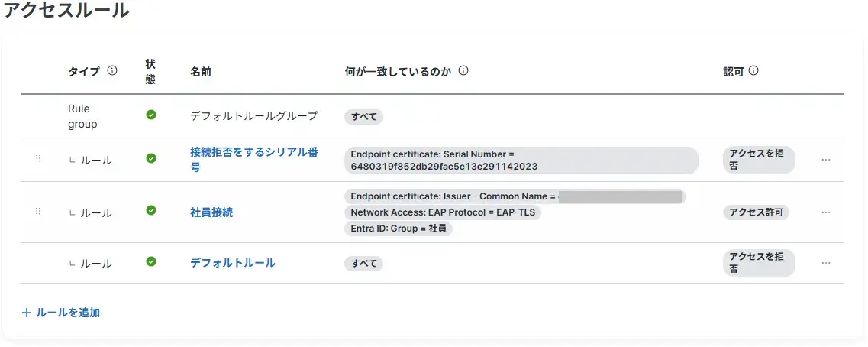The image size is (868, 347).
Task: Click green status icon of デフォルトルール row
Action: click(151, 262)
